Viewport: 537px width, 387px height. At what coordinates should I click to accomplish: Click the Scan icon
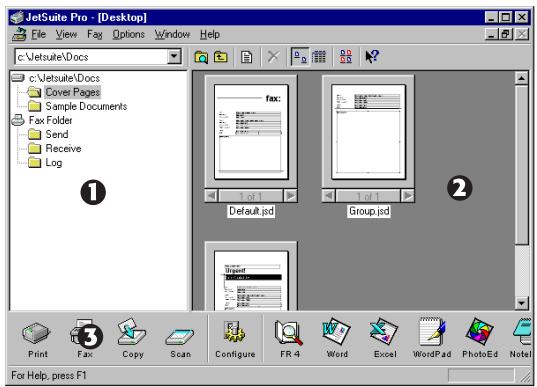coord(179,336)
